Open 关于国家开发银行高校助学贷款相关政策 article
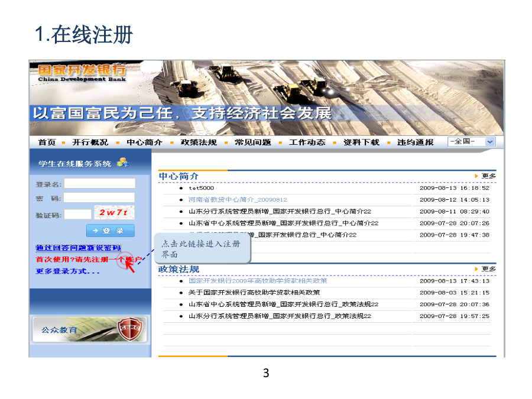Viewport: 532px width, 399px height. (254, 293)
